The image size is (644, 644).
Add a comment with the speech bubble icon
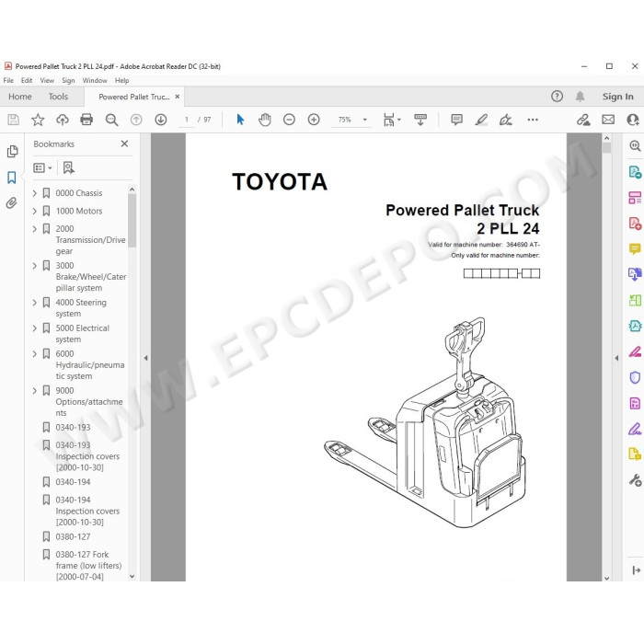(x=456, y=120)
